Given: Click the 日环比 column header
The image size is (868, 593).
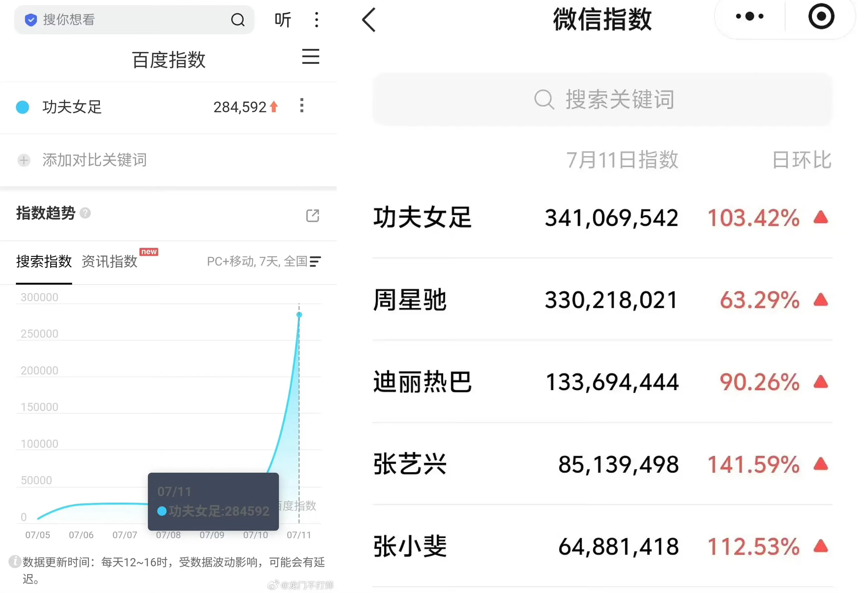Looking at the screenshot, I should (x=802, y=160).
